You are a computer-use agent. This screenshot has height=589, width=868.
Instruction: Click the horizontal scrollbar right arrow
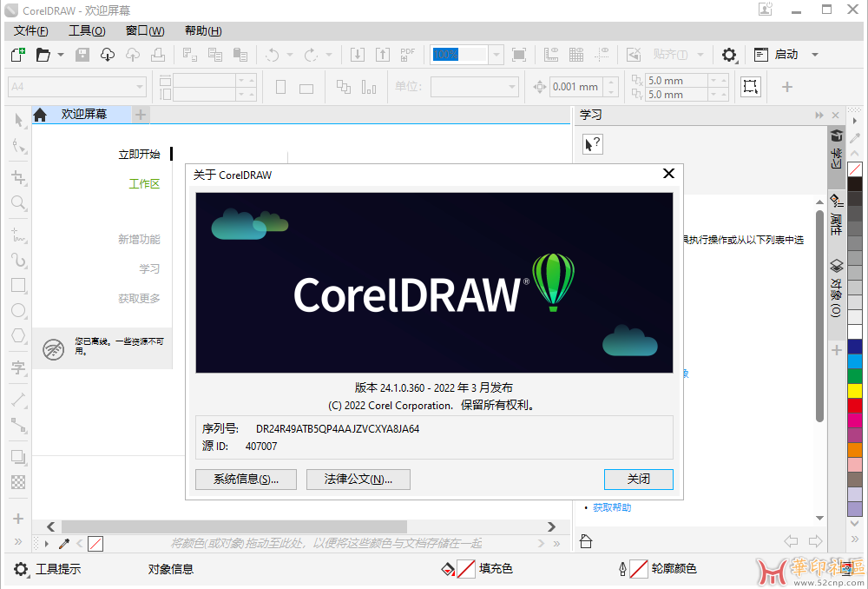(551, 526)
